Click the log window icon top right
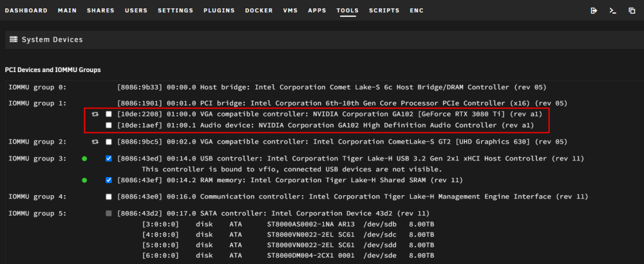 coord(632,11)
